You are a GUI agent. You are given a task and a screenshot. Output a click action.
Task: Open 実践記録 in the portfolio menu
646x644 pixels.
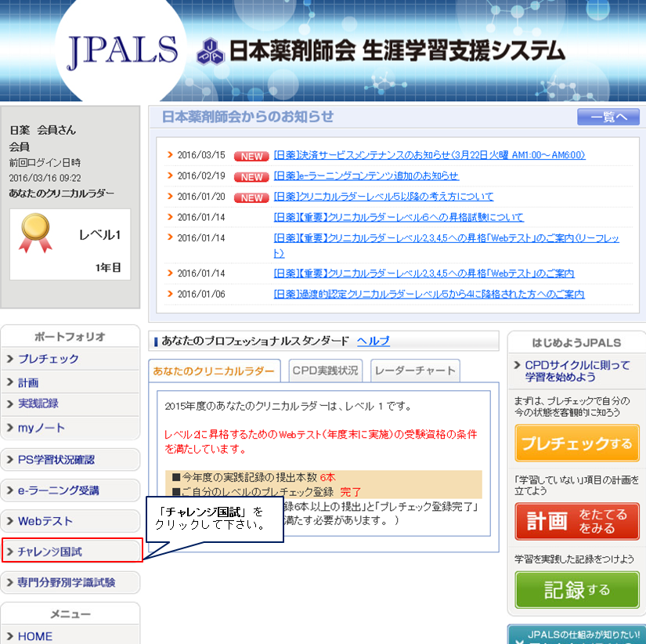[x=70, y=403]
